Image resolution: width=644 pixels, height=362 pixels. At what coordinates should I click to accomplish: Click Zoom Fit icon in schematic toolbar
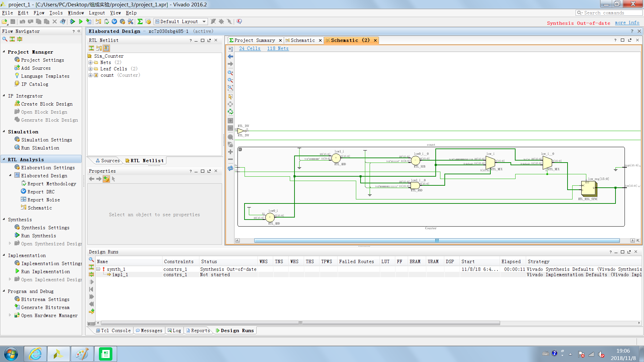coord(230,88)
